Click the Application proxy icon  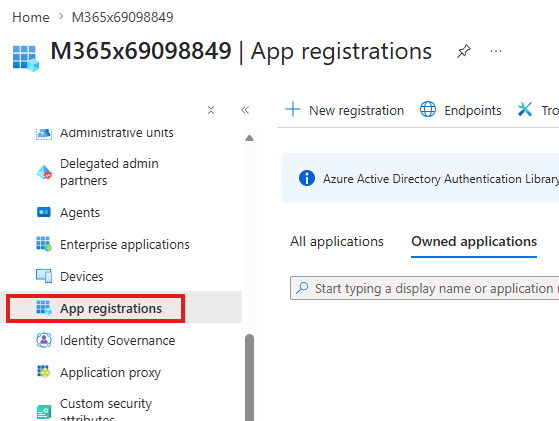click(x=44, y=371)
